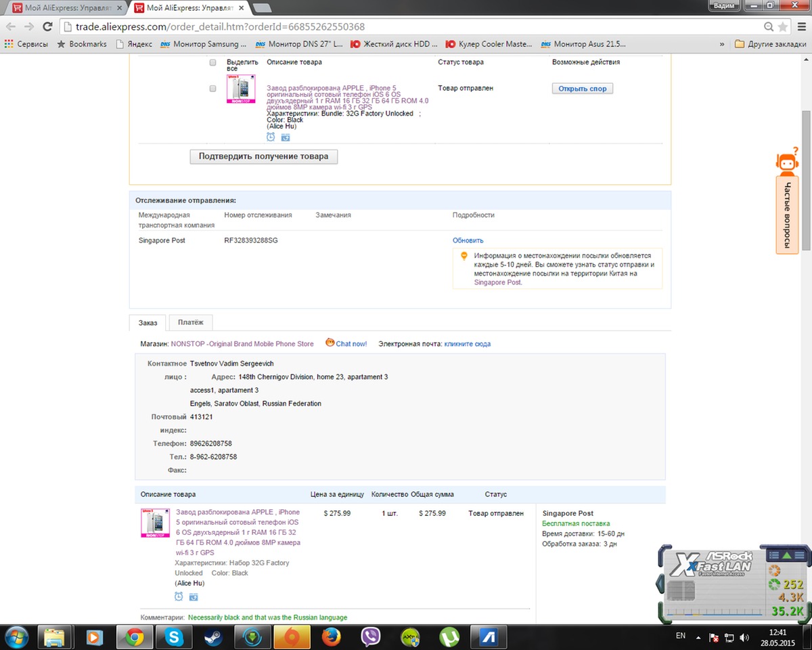Click the blue camera icon in the lower order row
Viewport: 812px width, 650px height.
pos(194,597)
